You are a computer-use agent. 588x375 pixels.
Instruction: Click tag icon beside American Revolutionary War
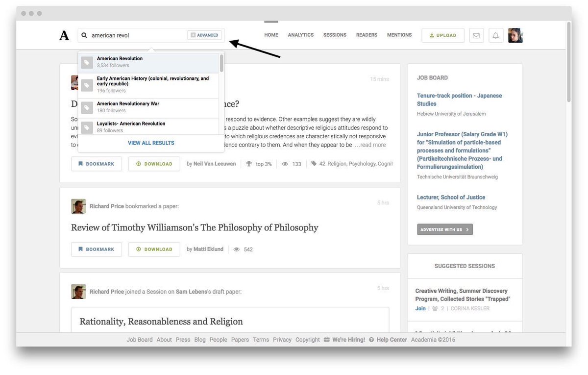point(87,107)
